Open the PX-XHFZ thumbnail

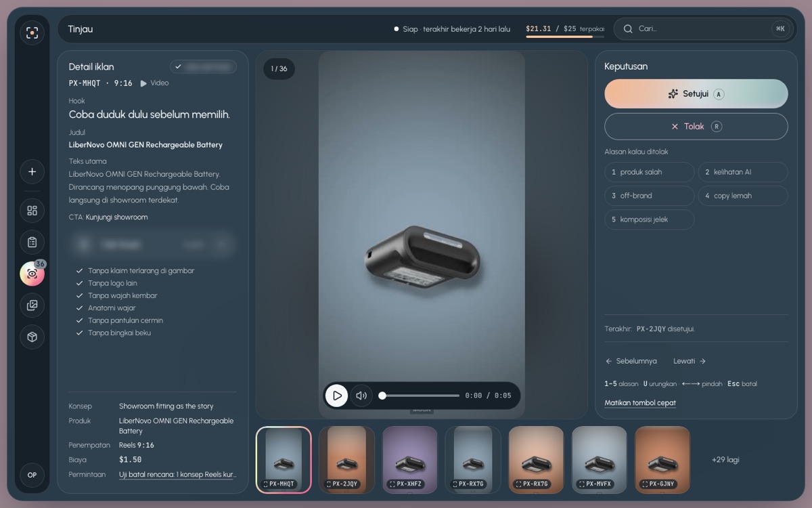pos(410,459)
